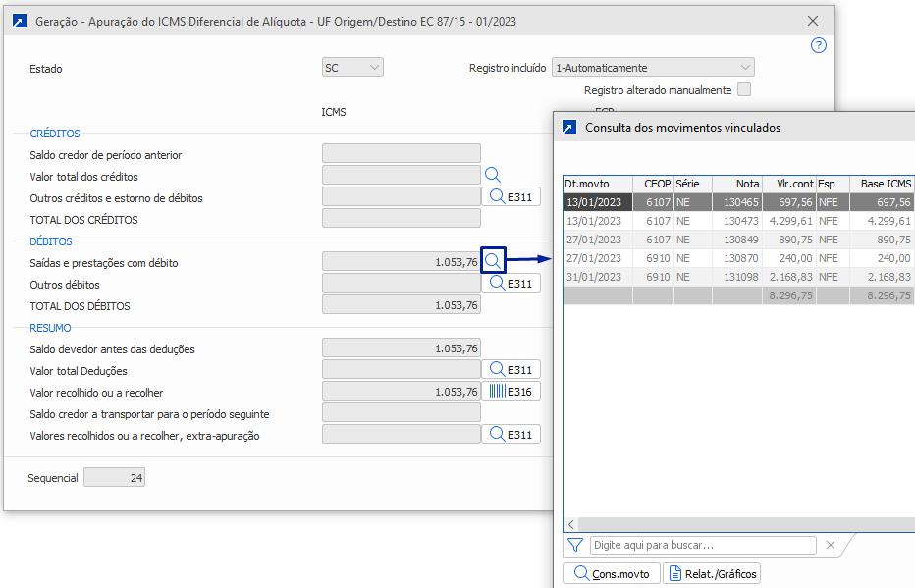Click the blue help question mark icon
Viewport: 915px width, 588px height.
pos(819,45)
